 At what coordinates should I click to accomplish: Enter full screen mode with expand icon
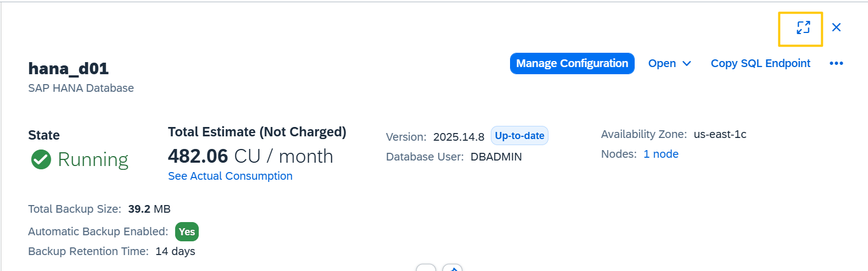(803, 27)
